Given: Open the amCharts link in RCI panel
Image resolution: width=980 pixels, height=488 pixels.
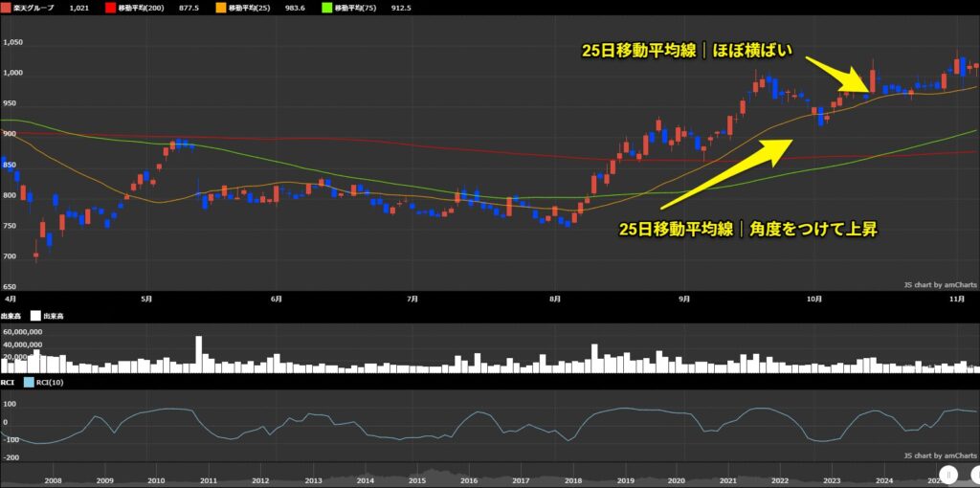Looking at the screenshot, I should click(x=939, y=455).
